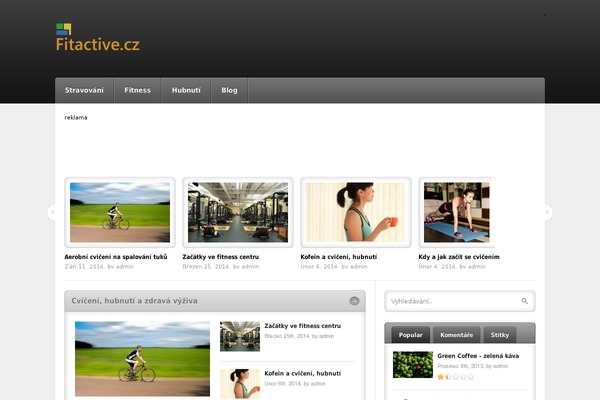
Task: Open the small coffee woman thumbnail in list
Action: tap(240, 384)
